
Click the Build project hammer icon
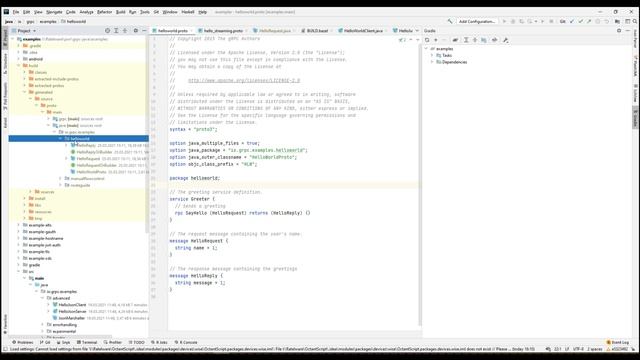click(x=450, y=21)
